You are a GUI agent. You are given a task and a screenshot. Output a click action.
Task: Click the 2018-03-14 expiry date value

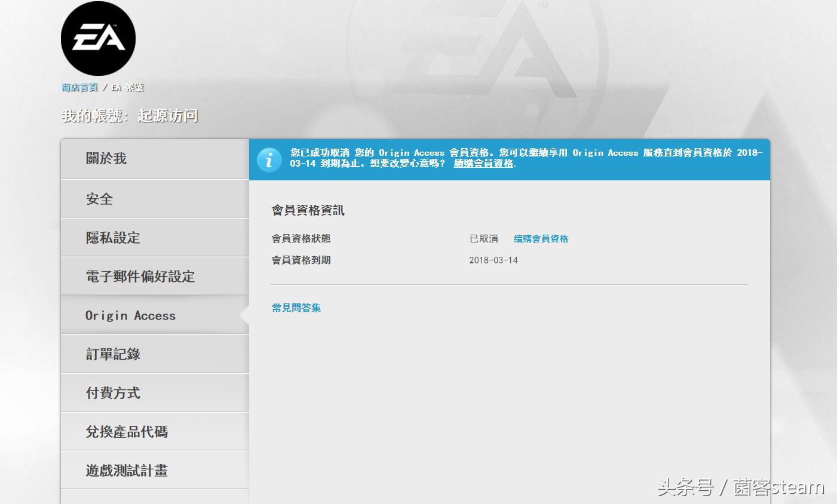pos(493,260)
